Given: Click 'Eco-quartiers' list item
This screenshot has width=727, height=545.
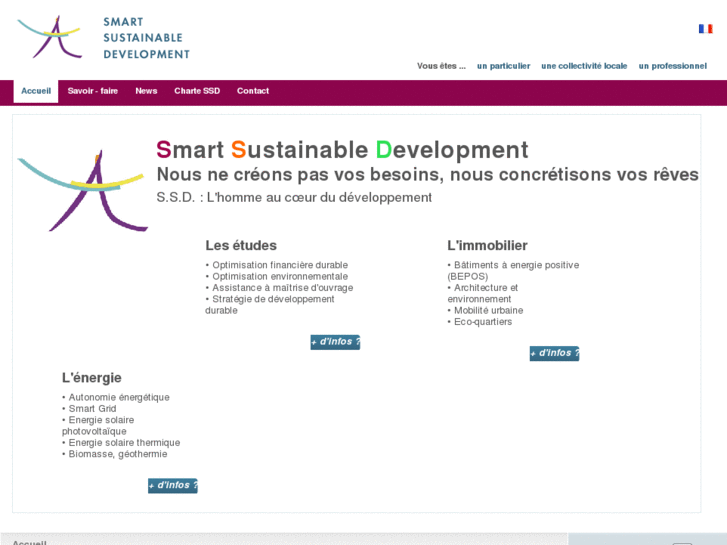Looking at the screenshot, I should point(480,322).
